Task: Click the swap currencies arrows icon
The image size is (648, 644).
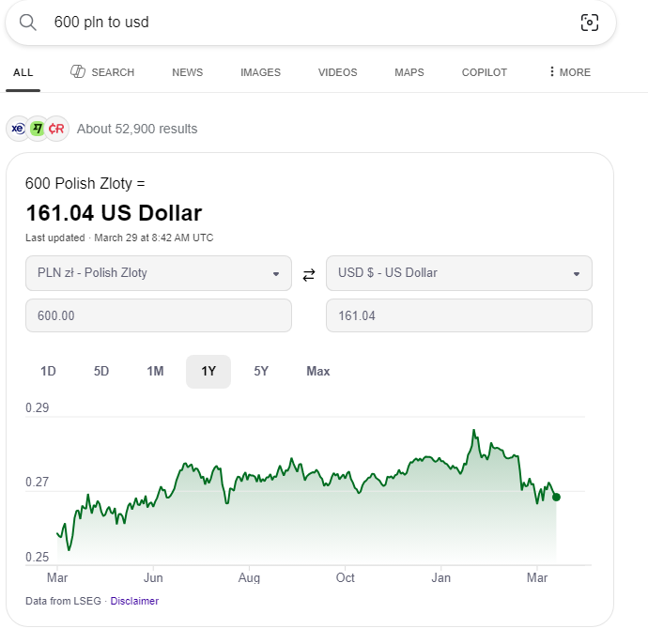Action: click(x=309, y=275)
